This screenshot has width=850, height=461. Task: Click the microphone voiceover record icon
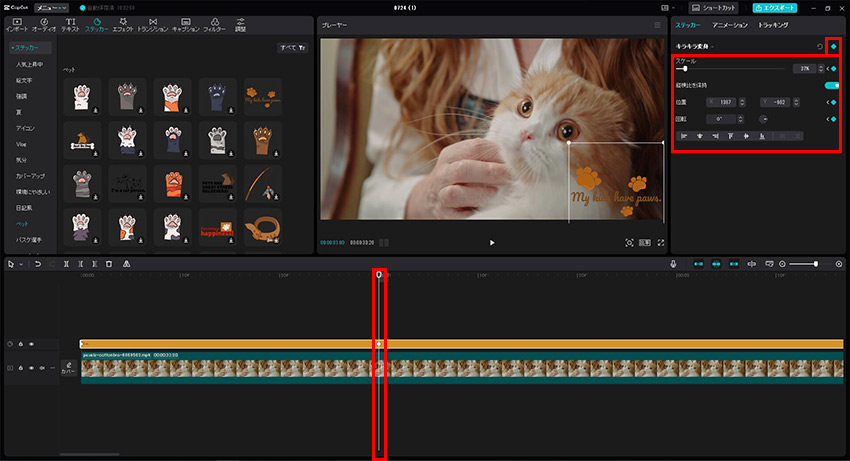click(x=674, y=264)
